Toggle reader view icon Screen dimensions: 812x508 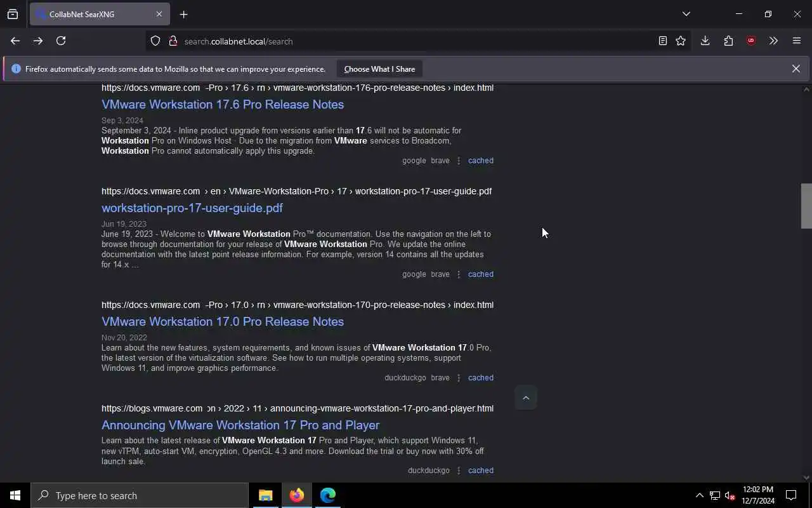[x=662, y=41]
